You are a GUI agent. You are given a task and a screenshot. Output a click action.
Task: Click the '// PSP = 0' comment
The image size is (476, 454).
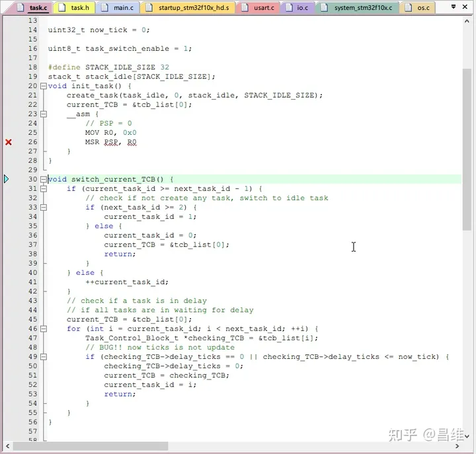(108, 123)
